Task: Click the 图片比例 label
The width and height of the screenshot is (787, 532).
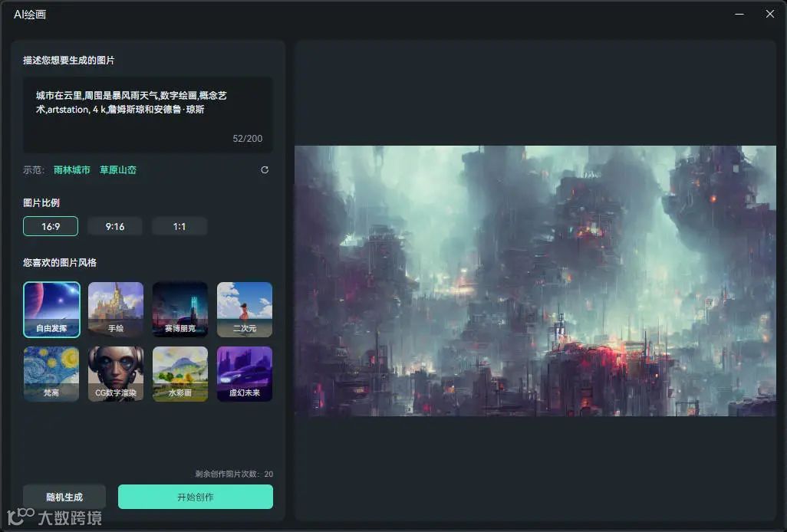Action: coord(41,202)
